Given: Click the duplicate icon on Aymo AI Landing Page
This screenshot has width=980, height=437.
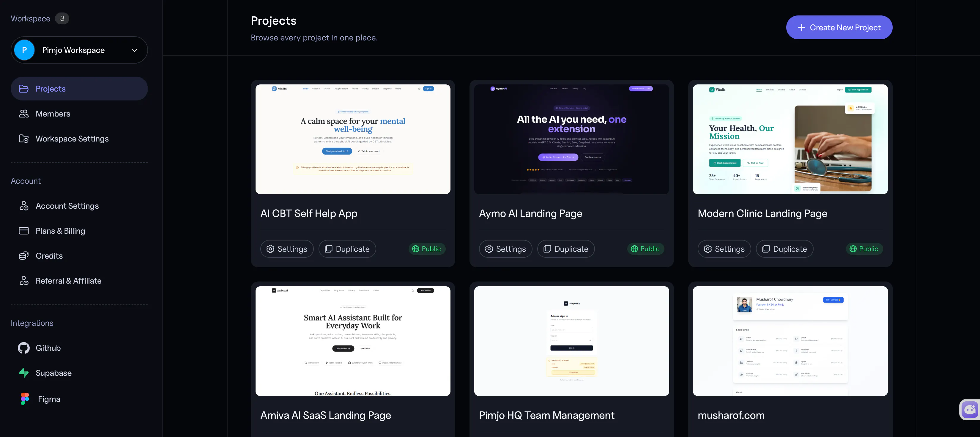Looking at the screenshot, I should pyautogui.click(x=547, y=249).
